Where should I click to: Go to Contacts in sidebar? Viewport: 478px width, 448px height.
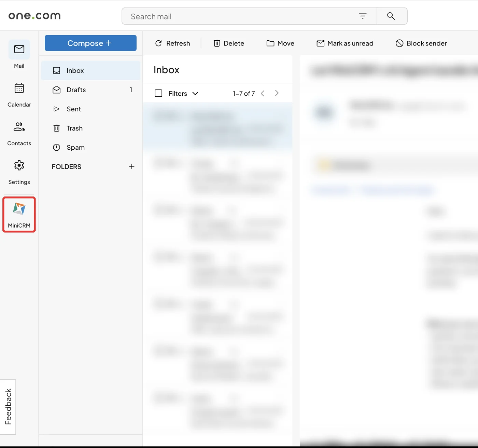click(19, 133)
